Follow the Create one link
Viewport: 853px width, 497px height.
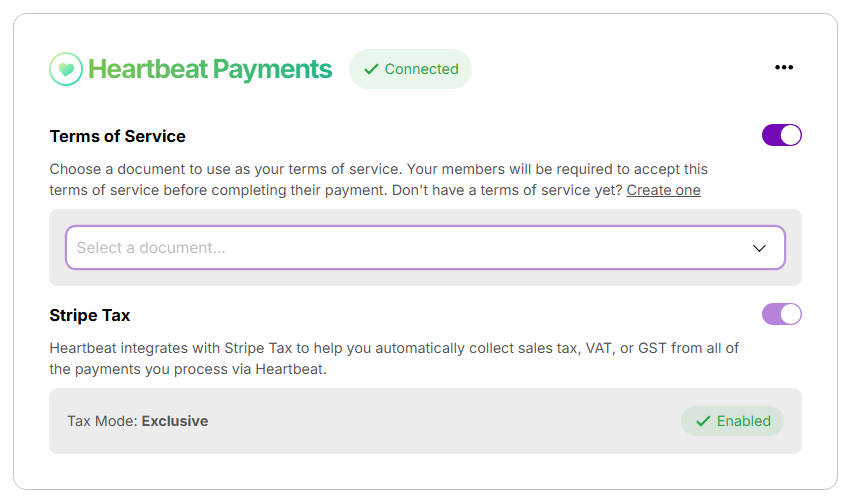[x=663, y=190]
